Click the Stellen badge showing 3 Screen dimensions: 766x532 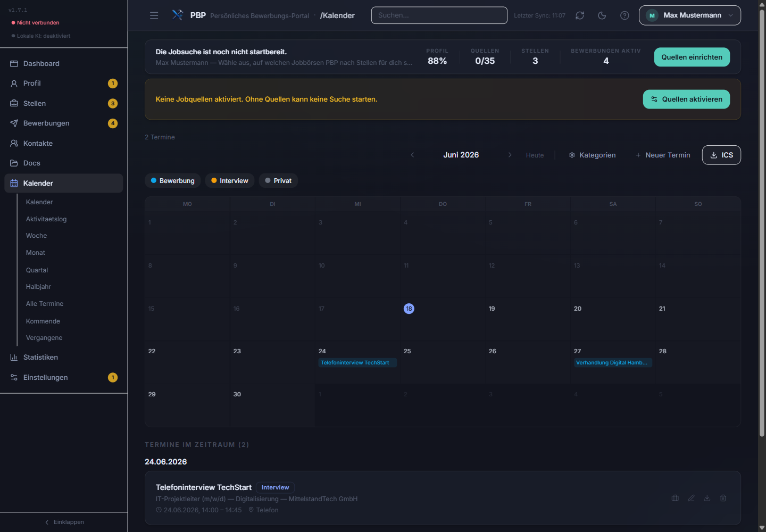(113, 103)
